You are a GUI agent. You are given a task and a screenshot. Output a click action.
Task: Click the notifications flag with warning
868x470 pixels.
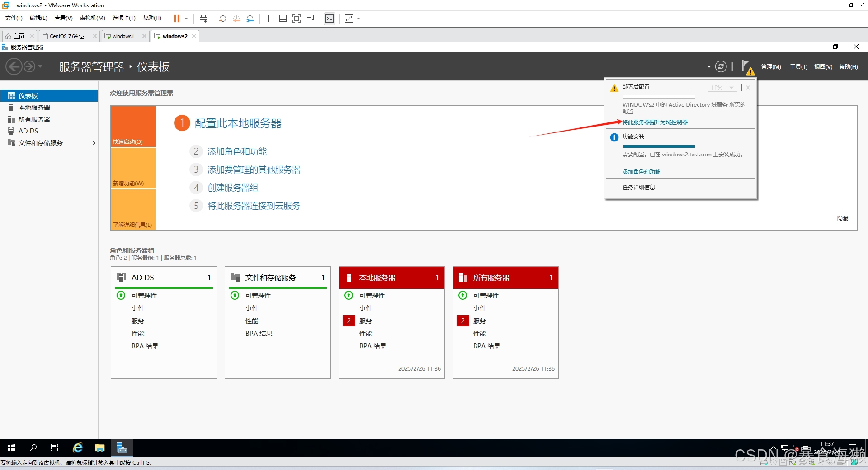(x=748, y=67)
